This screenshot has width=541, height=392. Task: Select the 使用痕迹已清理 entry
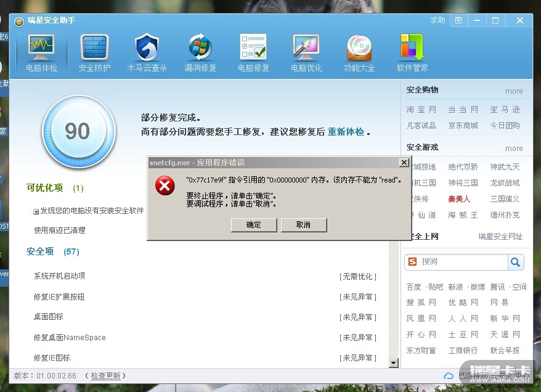click(x=59, y=231)
